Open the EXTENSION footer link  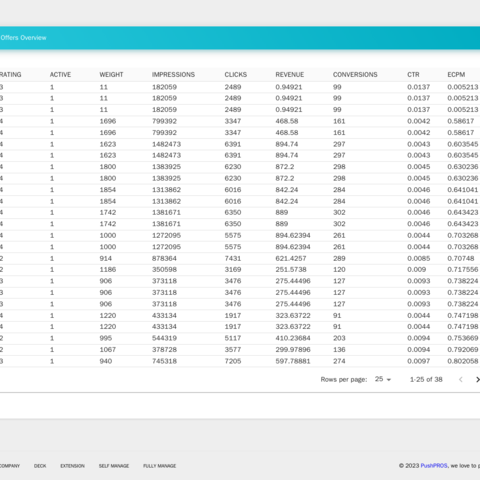[x=72, y=466]
